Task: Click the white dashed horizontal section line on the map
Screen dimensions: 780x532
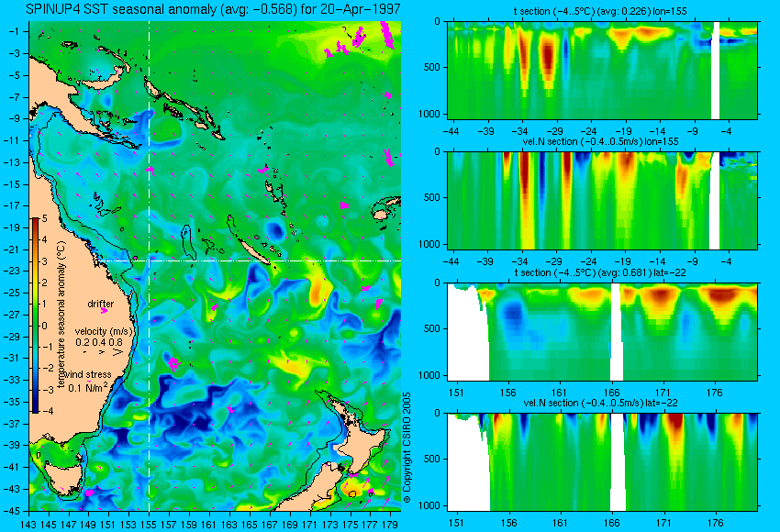Action: click(250, 260)
